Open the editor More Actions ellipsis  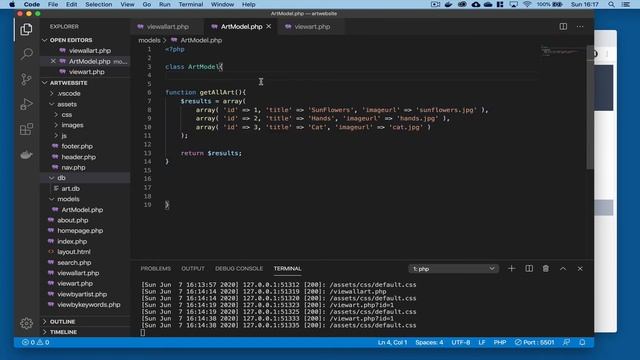[x=580, y=27]
